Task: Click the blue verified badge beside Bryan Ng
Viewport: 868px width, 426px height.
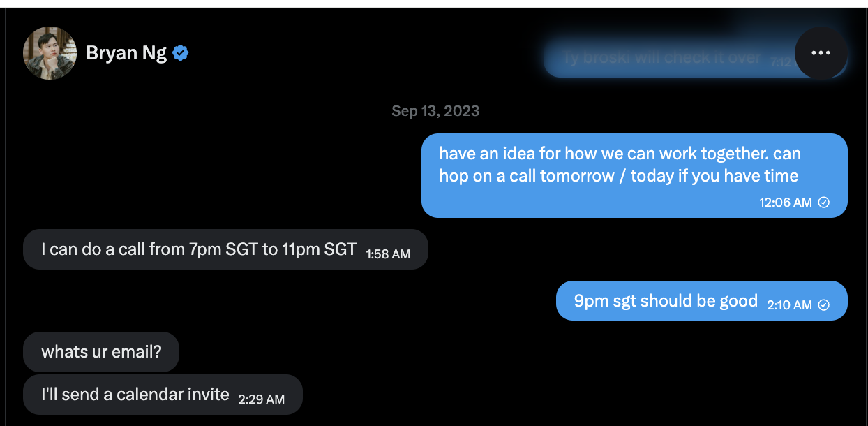Action: click(180, 52)
